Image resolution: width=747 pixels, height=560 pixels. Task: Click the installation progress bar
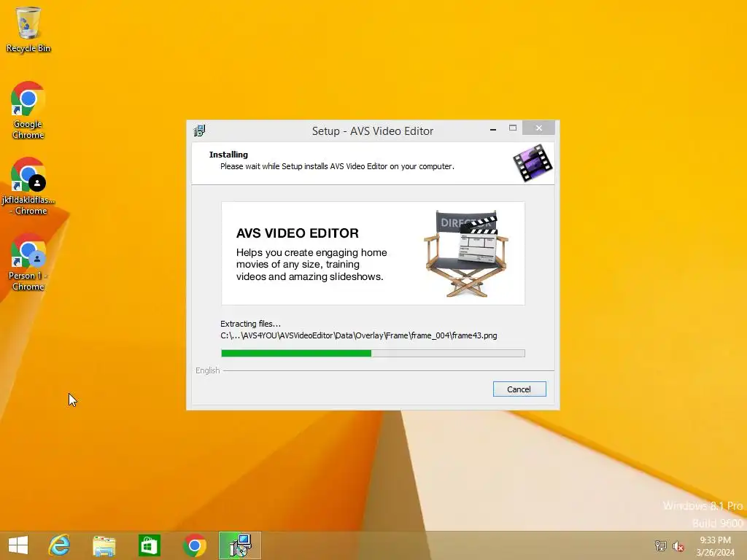373,354
